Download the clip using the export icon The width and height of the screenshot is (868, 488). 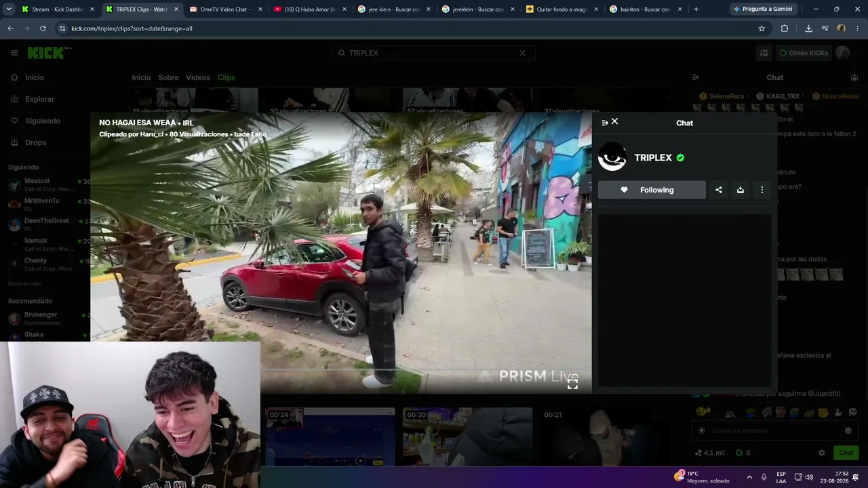coord(741,190)
